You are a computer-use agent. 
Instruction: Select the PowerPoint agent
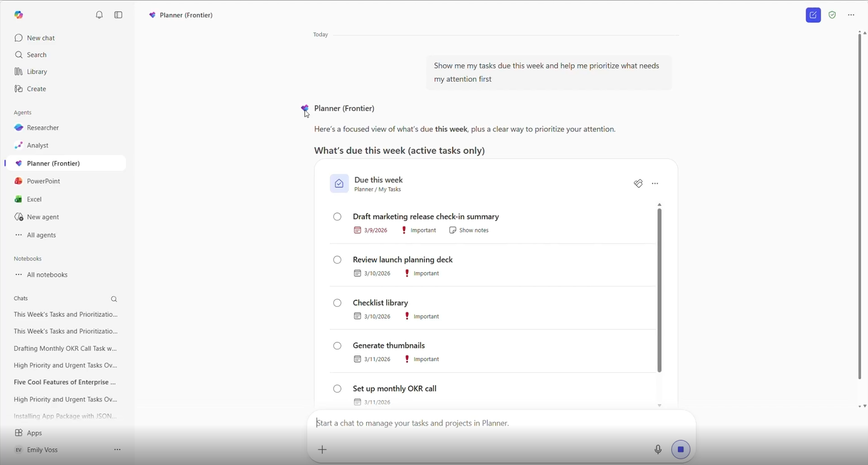pyautogui.click(x=37, y=181)
